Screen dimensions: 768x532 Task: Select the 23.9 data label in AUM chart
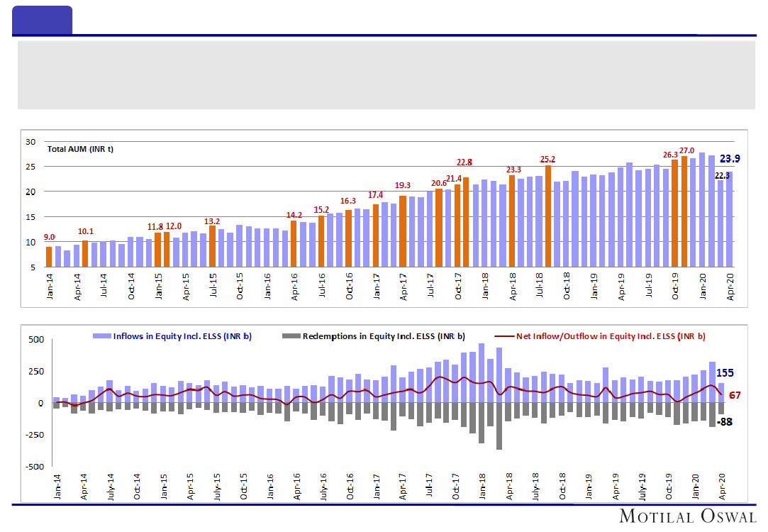(730, 159)
